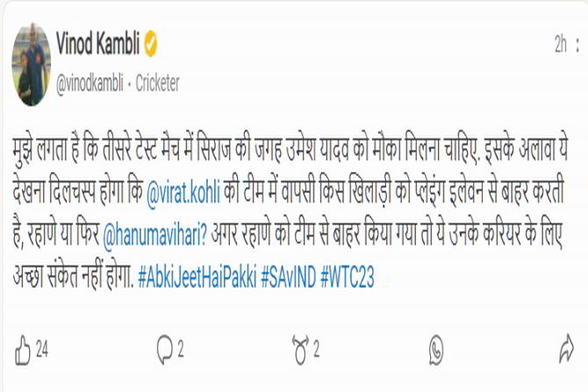
Task: Open Vinod Kambli's profile name
Action: point(98,44)
